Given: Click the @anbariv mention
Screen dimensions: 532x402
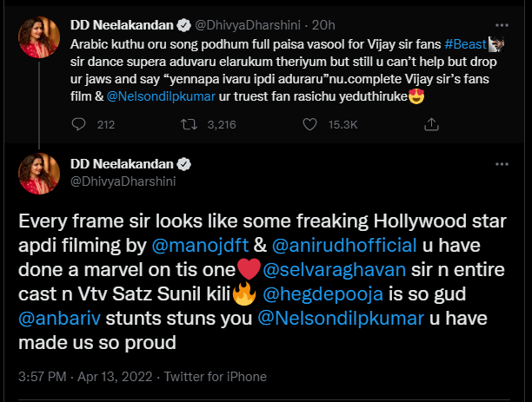Looking at the screenshot, I should (x=61, y=318).
